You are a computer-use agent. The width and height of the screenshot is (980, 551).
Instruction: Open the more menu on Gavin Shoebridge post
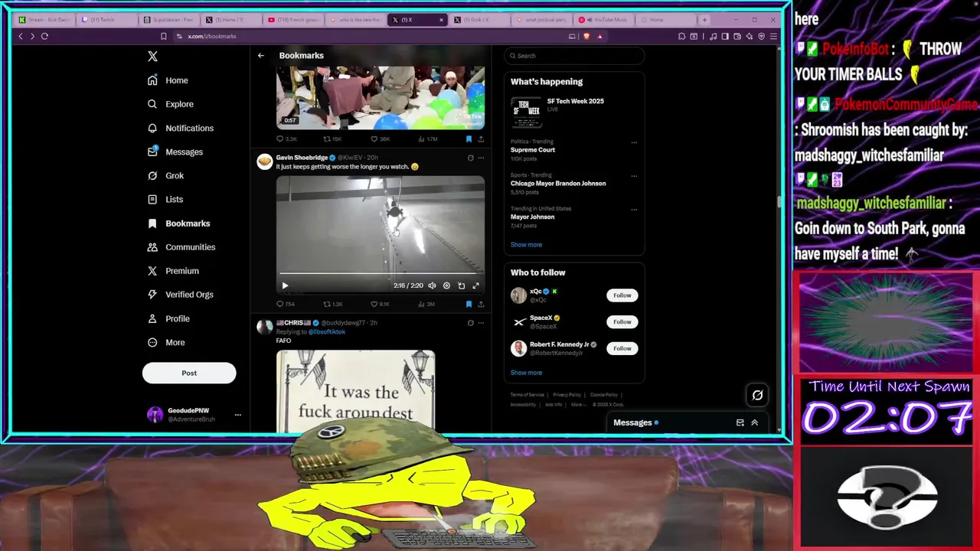tap(481, 158)
